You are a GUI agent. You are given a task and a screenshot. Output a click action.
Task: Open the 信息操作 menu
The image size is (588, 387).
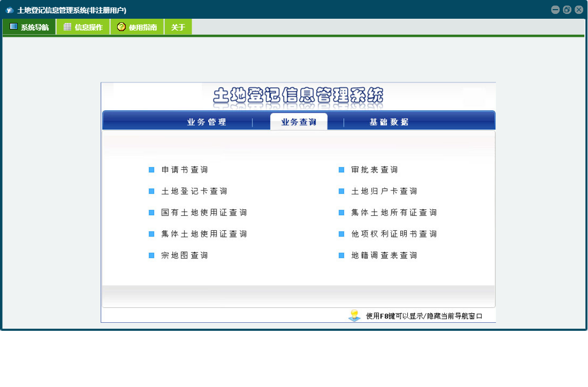(x=83, y=27)
